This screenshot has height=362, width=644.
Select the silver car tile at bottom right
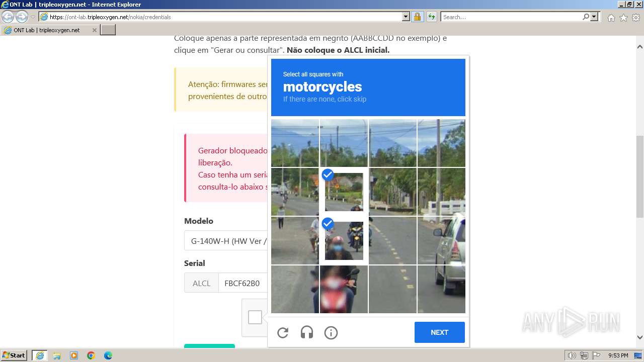tap(441, 289)
